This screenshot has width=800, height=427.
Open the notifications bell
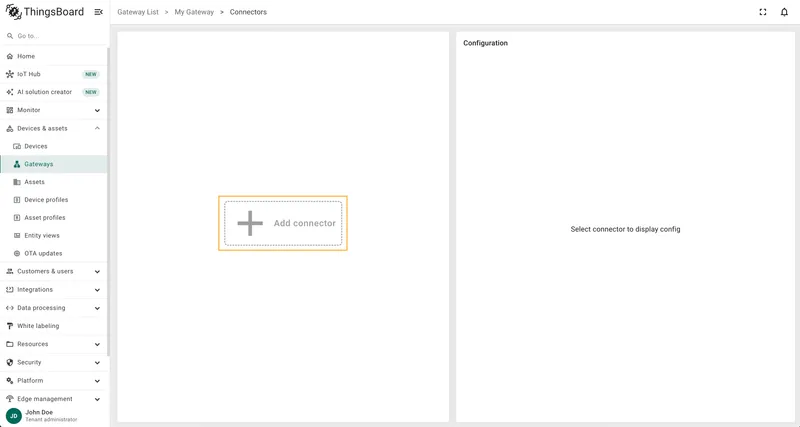coord(784,12)
